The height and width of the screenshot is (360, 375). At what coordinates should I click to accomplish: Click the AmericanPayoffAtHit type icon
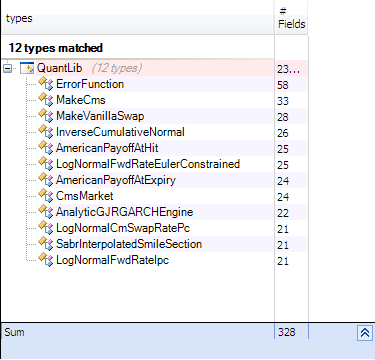click(x=46, y=148)
